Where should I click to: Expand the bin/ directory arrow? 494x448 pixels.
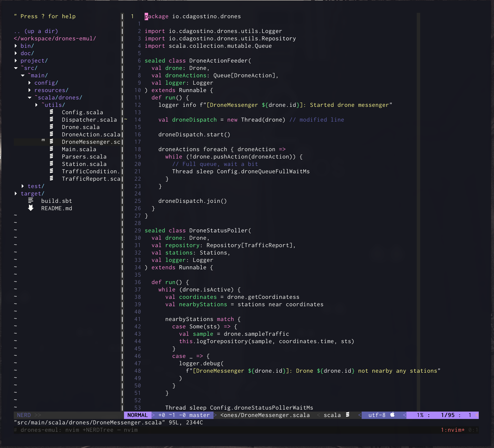(x=16, y=46)
